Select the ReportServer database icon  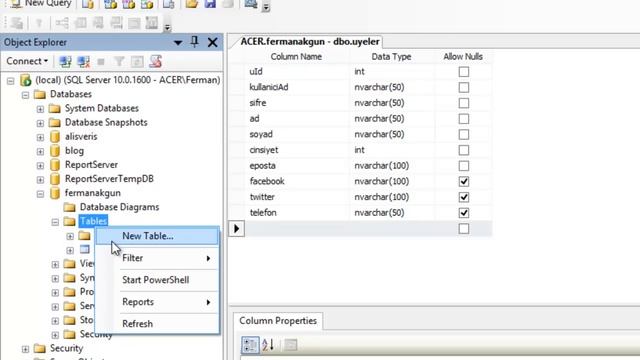click(x=55, y=165)
